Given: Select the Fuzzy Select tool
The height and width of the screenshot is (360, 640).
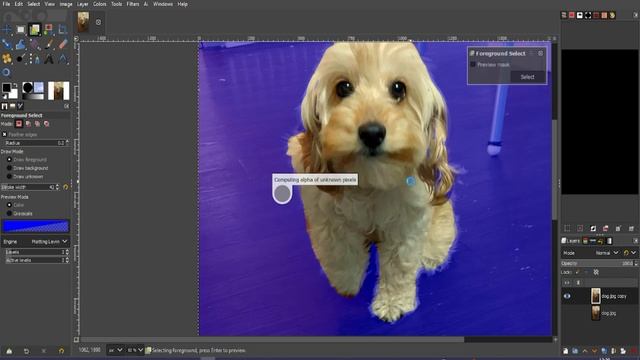Looking at the screenshot, I should (49, 29).
